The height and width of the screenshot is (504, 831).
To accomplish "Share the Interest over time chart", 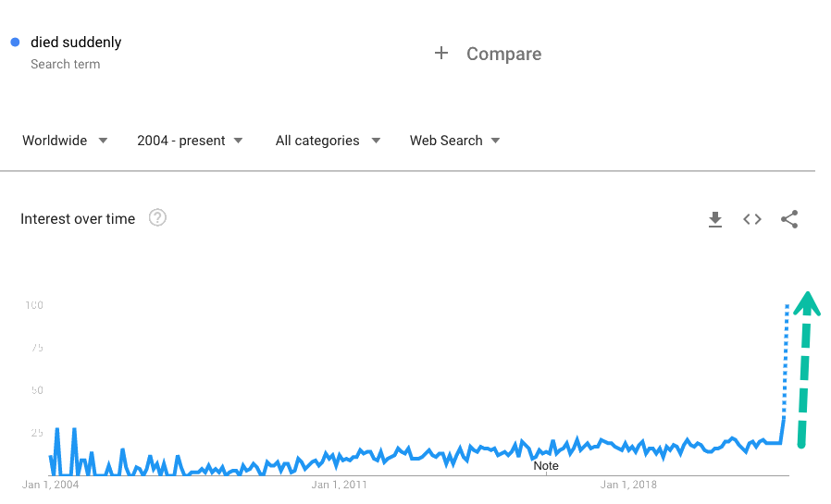I will (x=789, y=219).
